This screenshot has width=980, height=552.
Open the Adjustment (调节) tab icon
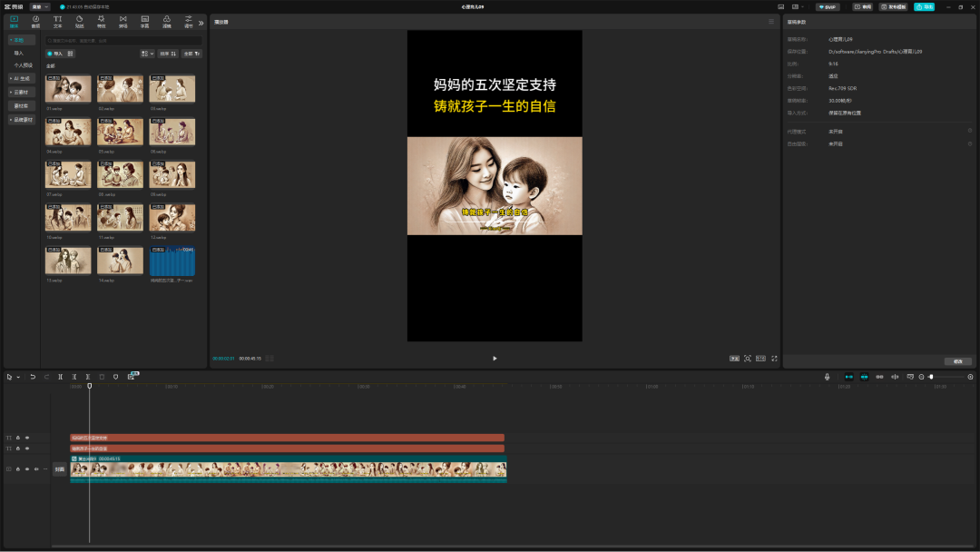pyautogui.click(x=189, y=21)
